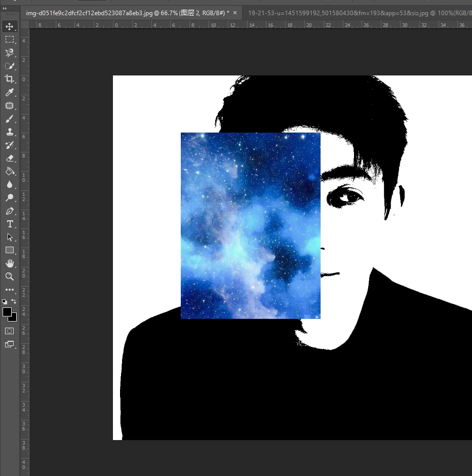Image resolution: width=472 pixels, height=476 pixels.
Task: Select the Pen tool
Action: click(9, 211)
